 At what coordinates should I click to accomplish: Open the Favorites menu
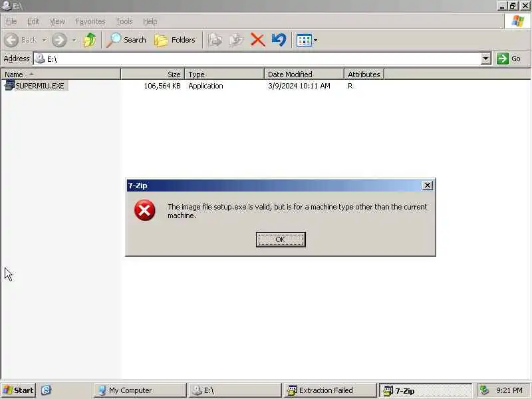pyautogui.click(x=90, y=21)
